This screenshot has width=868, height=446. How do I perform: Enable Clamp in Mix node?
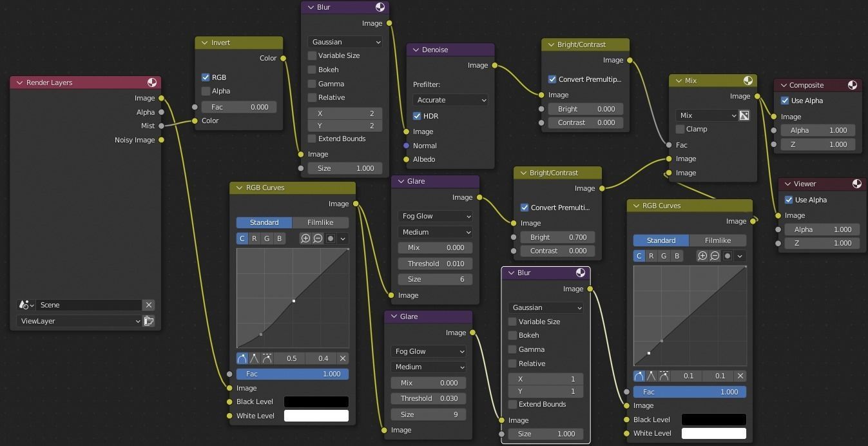point(680,129)
